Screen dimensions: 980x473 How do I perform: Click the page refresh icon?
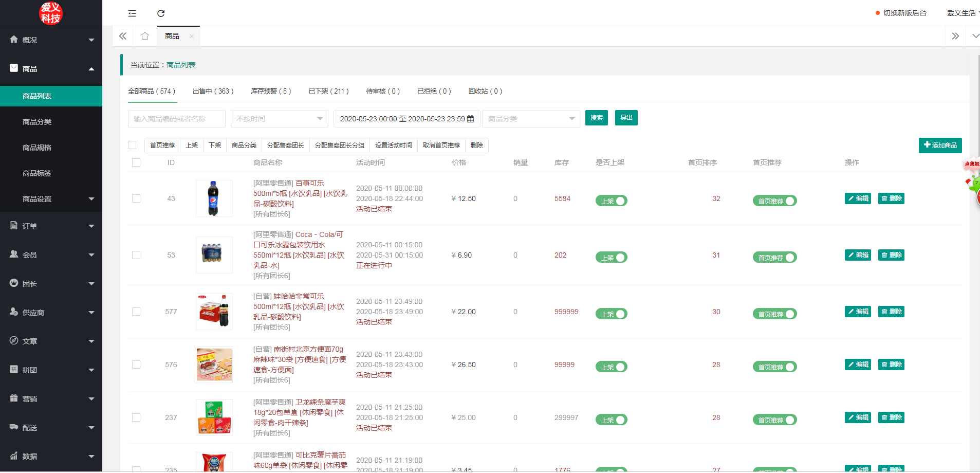[161, 13]
